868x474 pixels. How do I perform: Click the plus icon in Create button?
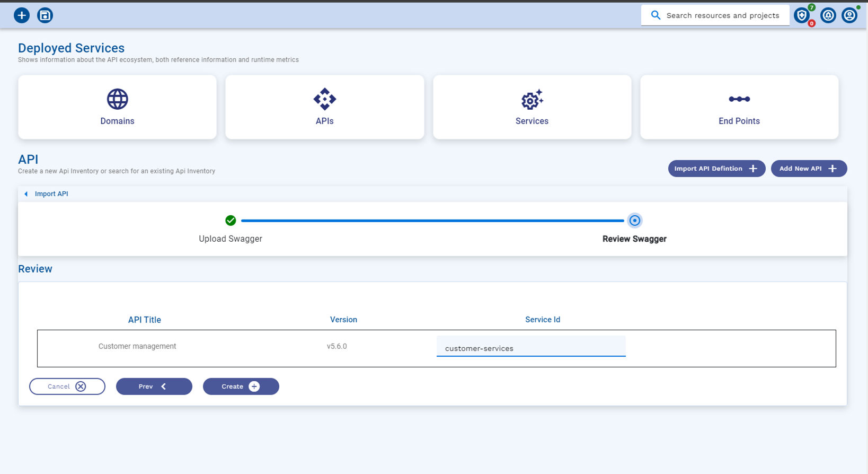(254, 387)
